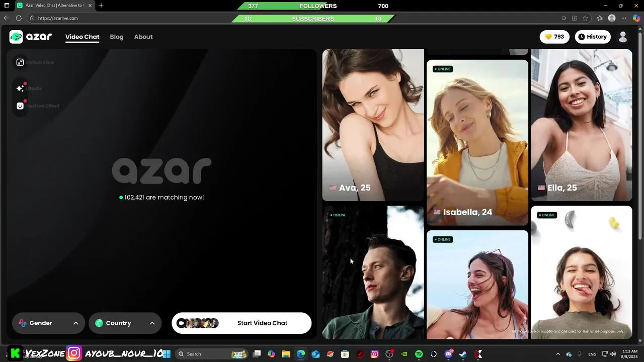This screenshot has height=362, width=644.
Task: Open Ella, 25 profile card
Action: [582, 125]
